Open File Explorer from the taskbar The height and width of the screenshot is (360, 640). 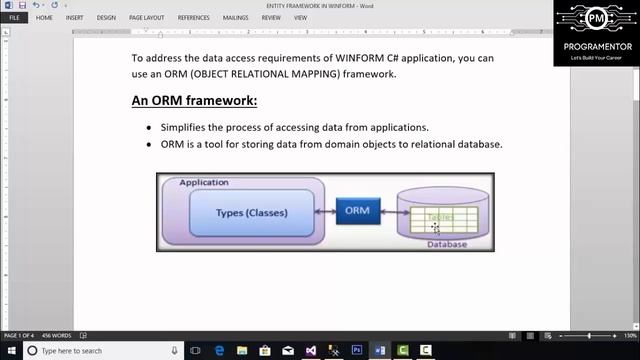(x=242, y=351)
